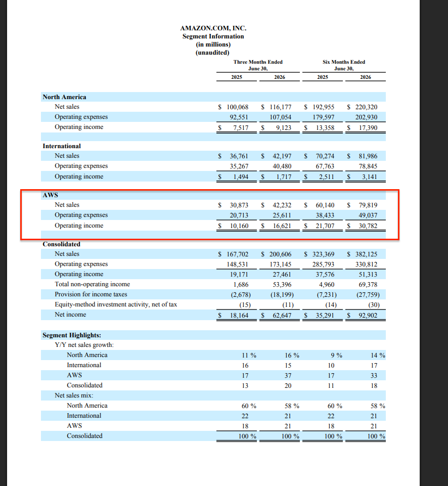
Task: Click the 42,197 net sales cell
Action: 282,156
